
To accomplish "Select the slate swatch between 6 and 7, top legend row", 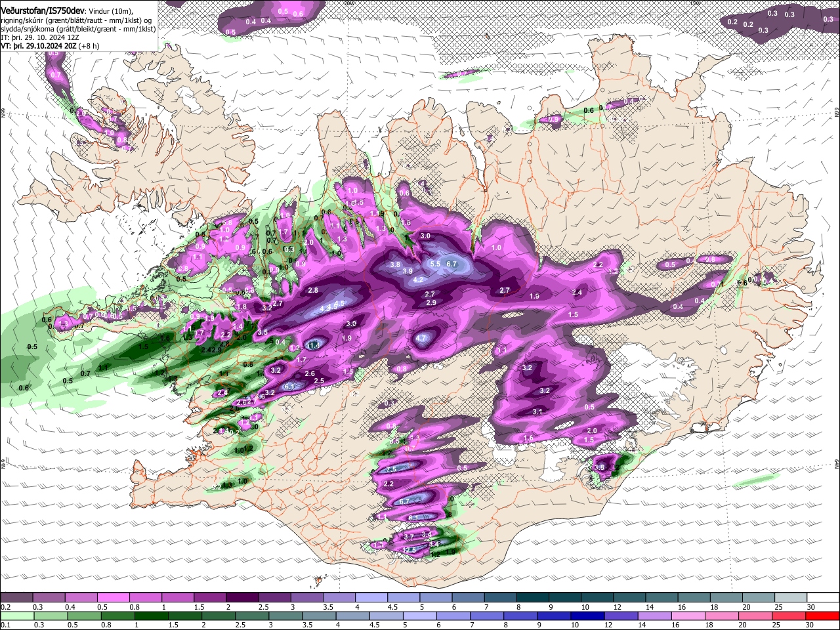I will pyautogui.click(x=469, y=597).
